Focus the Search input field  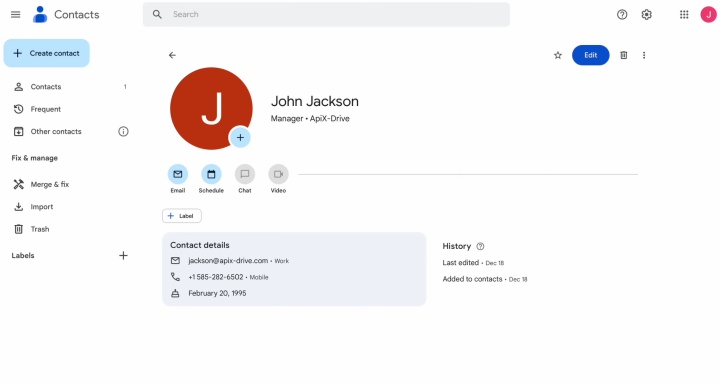(326, 14)
